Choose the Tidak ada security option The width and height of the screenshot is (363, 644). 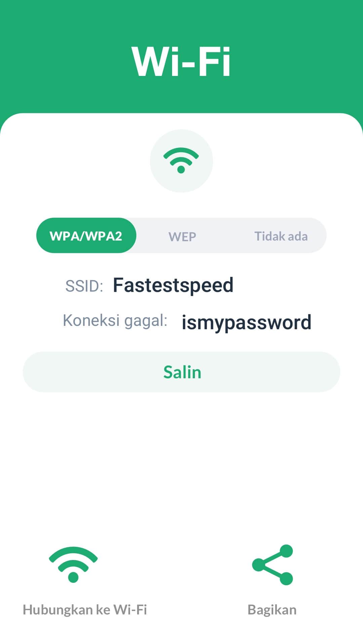[x=281, y=236]
